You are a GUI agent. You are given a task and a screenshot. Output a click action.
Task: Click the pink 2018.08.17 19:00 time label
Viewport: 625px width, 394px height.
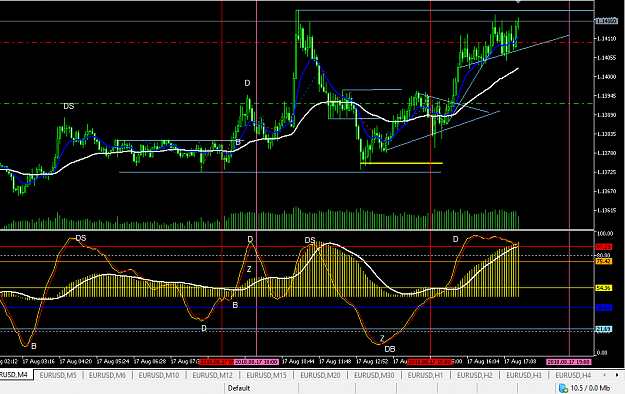pos(568,362)
